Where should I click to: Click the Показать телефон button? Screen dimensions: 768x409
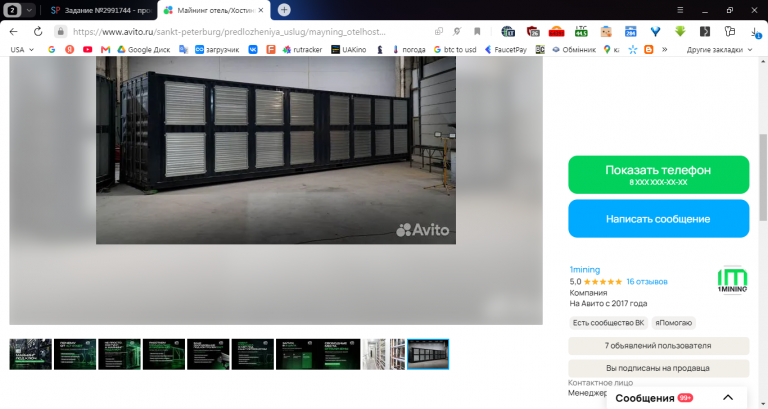tap(658, 175)
